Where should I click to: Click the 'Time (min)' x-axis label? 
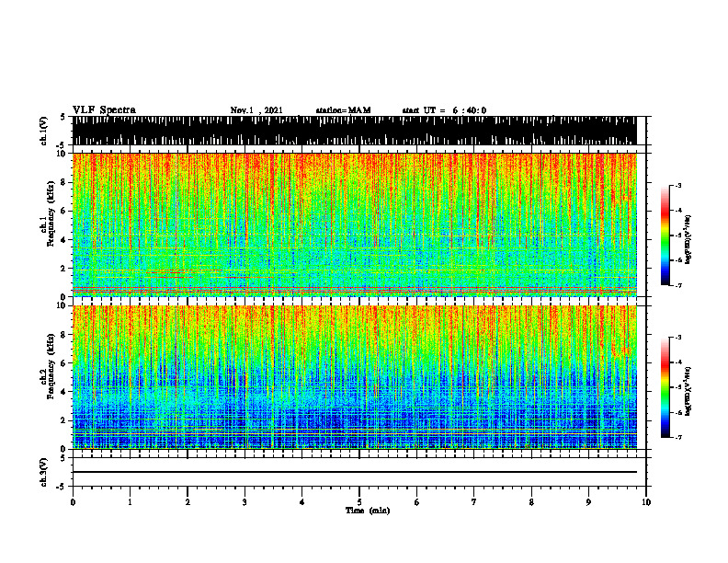[368, 511]
